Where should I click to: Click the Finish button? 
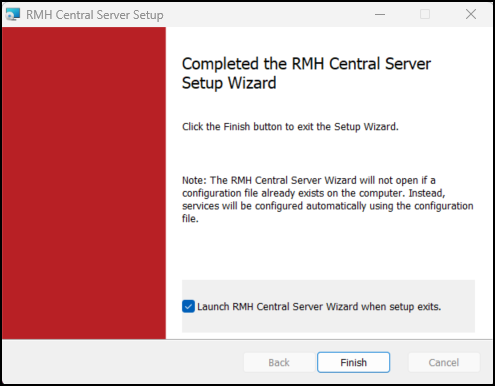[353, 362]
